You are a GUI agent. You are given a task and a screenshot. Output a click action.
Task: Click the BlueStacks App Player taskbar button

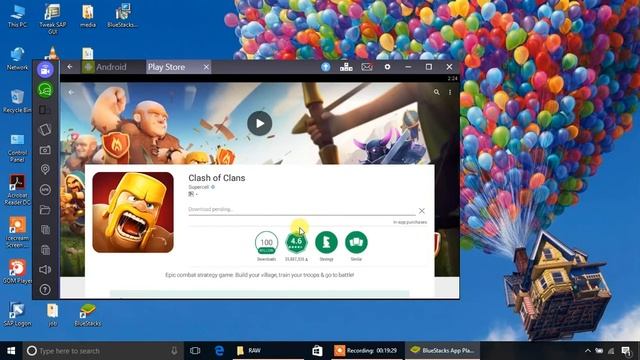tap(442, 351)
